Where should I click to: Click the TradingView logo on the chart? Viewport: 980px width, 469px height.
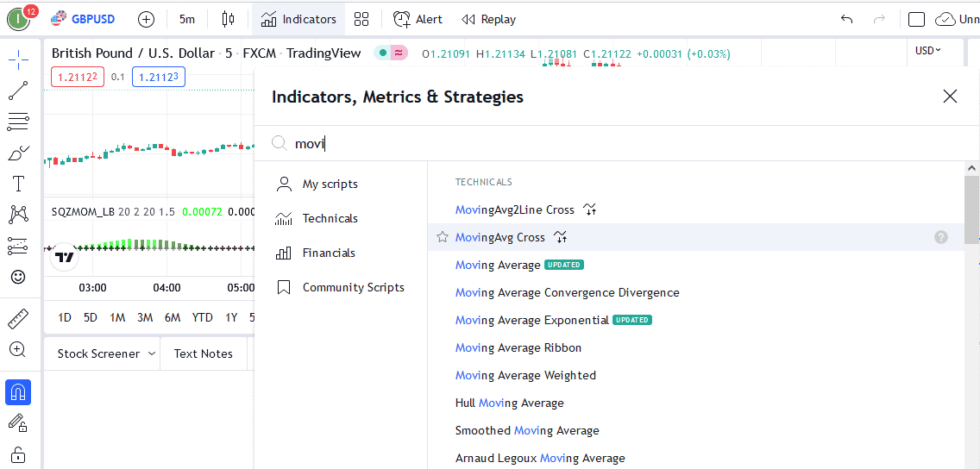(x=65, y=257)
